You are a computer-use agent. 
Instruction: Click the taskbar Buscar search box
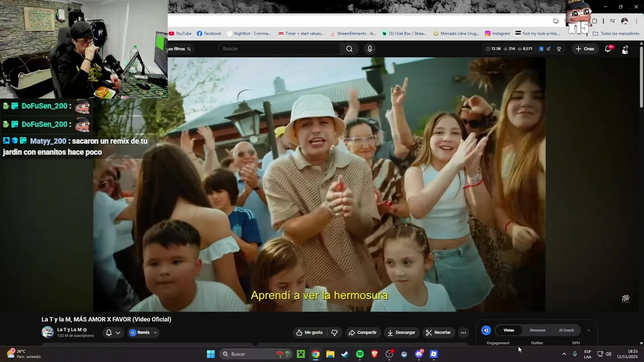[x=255, y=354]
